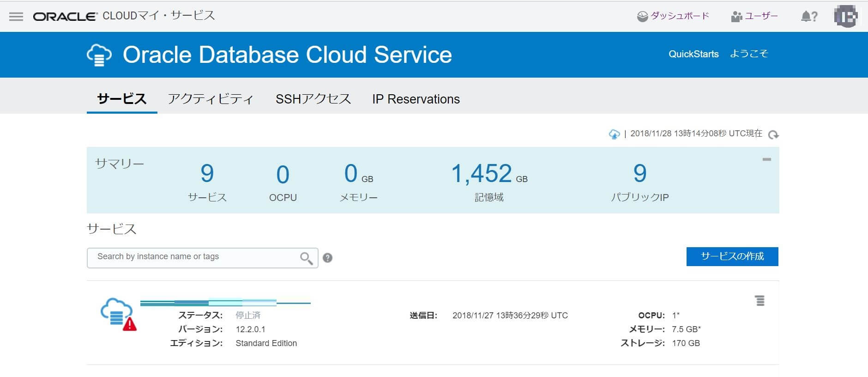The height and width of the screenshot is (377, 868).
Task: Open the notifications bell icon
Action: tap(806, 17)
